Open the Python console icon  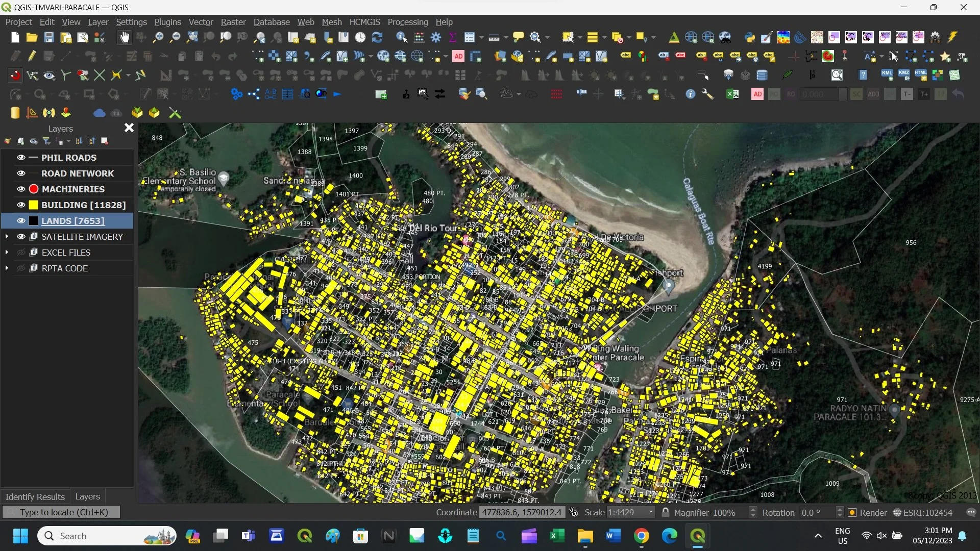coord(749,37)
